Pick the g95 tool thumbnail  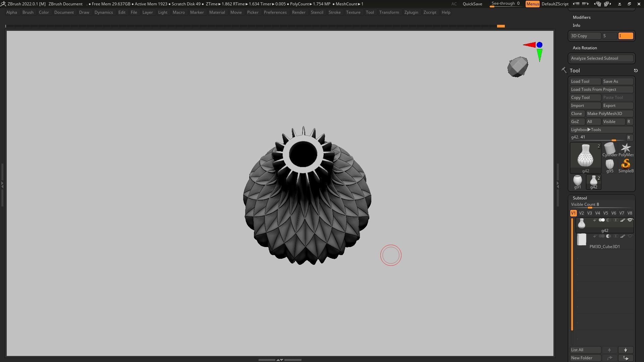coord(609,164)
